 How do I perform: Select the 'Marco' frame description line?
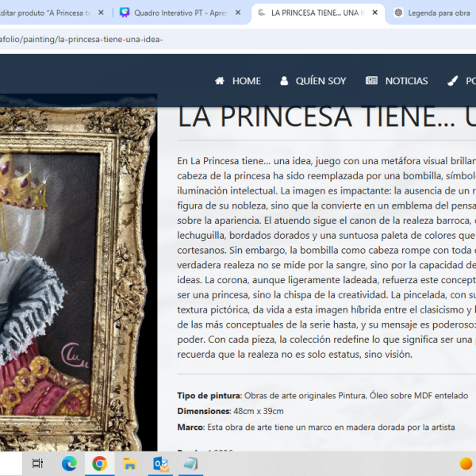316,427
